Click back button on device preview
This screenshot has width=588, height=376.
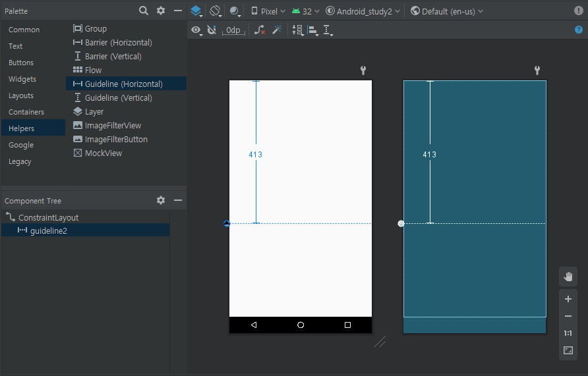254,325
